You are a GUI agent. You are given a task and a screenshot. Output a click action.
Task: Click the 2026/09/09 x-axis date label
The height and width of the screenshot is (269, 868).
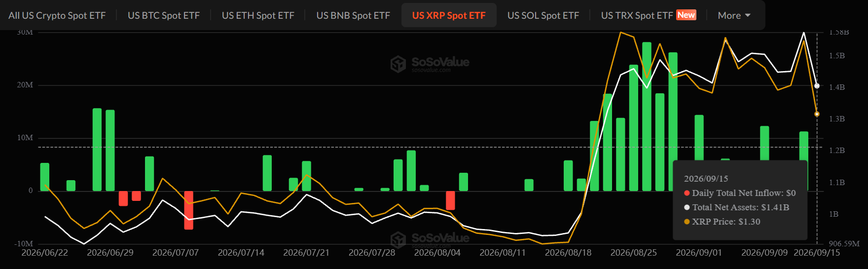[764, 253]
